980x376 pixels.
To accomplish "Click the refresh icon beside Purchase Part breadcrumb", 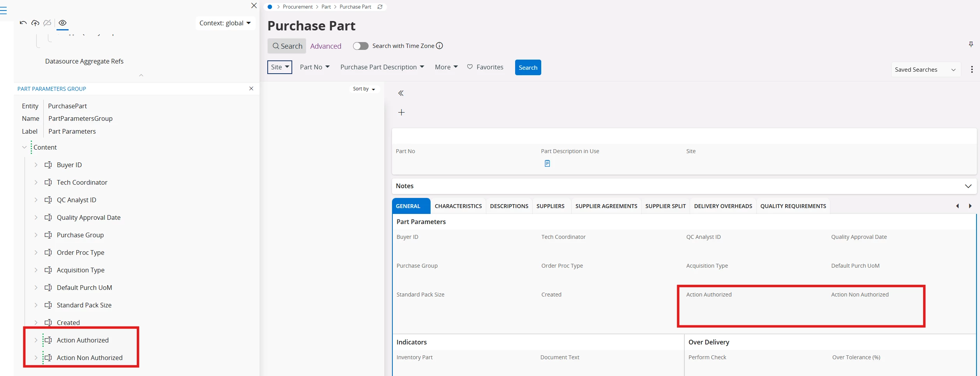I will (x=380, y=7).
